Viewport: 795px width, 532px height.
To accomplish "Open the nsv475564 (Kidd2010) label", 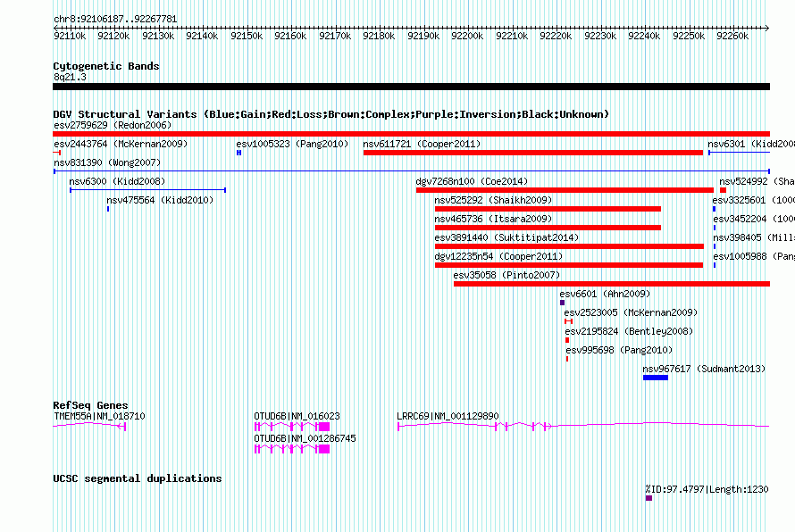I will (x=160, y=200).
